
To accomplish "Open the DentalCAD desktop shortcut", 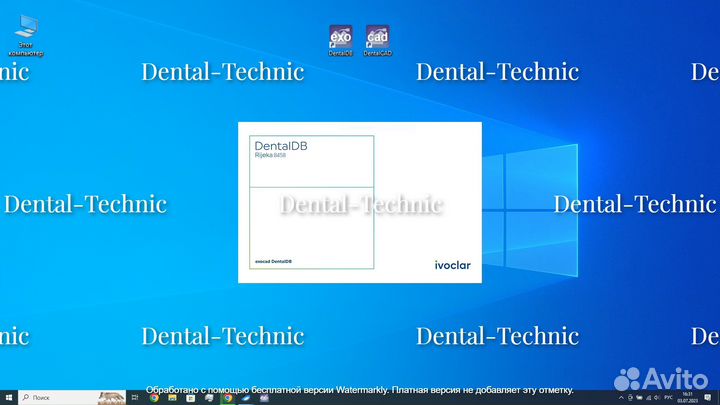I will 377,40.
